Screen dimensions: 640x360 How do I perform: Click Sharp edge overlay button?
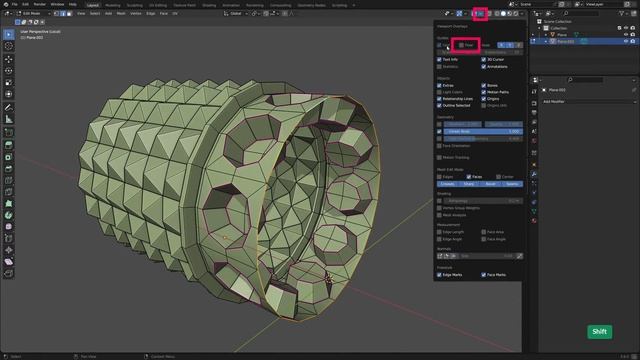[469, 184]
